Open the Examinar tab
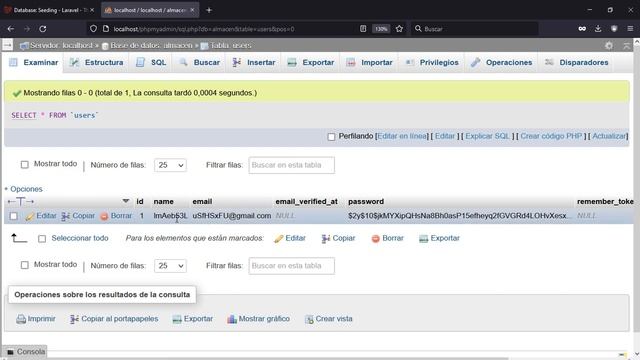640x360 pixels. point(34,62)
